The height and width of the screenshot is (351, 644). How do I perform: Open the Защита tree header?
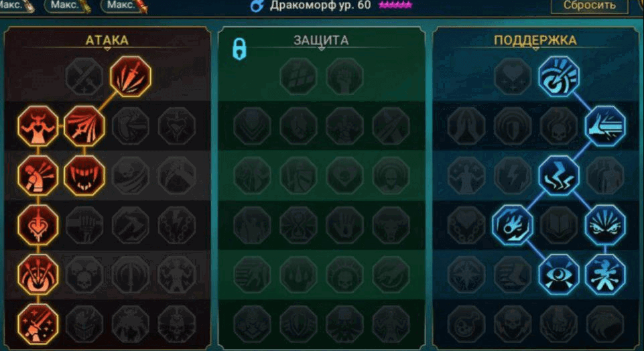pos(321,40)
